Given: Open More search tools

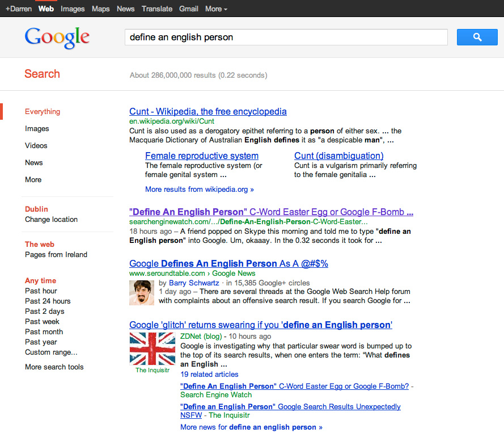Looking at the screenshot, I should [54, 367].
